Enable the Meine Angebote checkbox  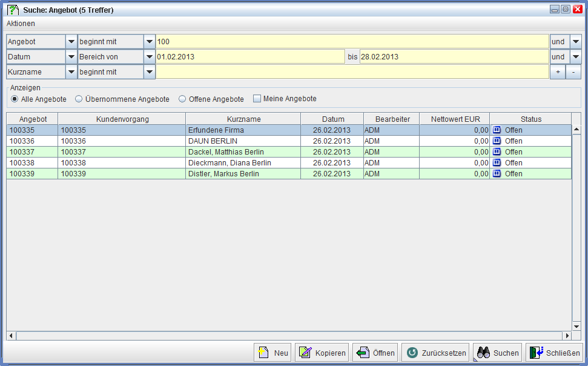(257, 99)
